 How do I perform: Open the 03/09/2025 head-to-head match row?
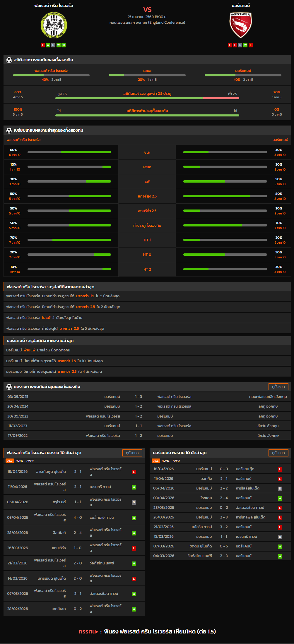click(147, 397)
